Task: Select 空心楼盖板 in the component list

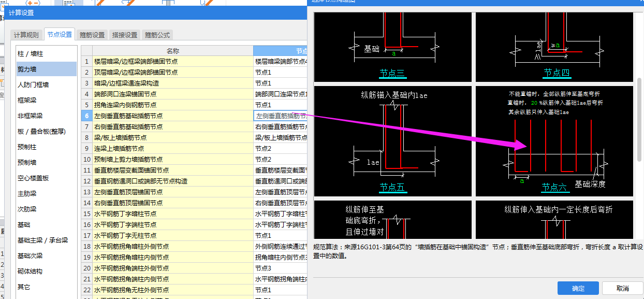Action: tap(47, 178)
